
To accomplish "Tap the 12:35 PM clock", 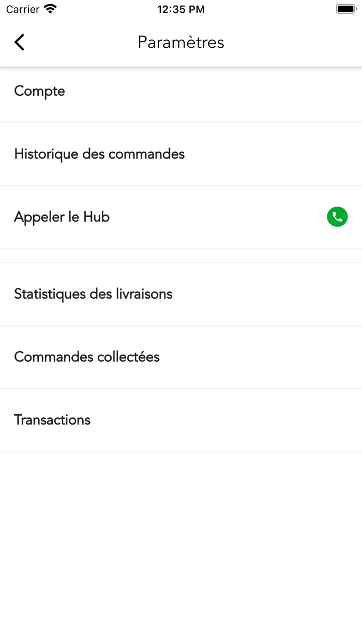I will [181, 9].
